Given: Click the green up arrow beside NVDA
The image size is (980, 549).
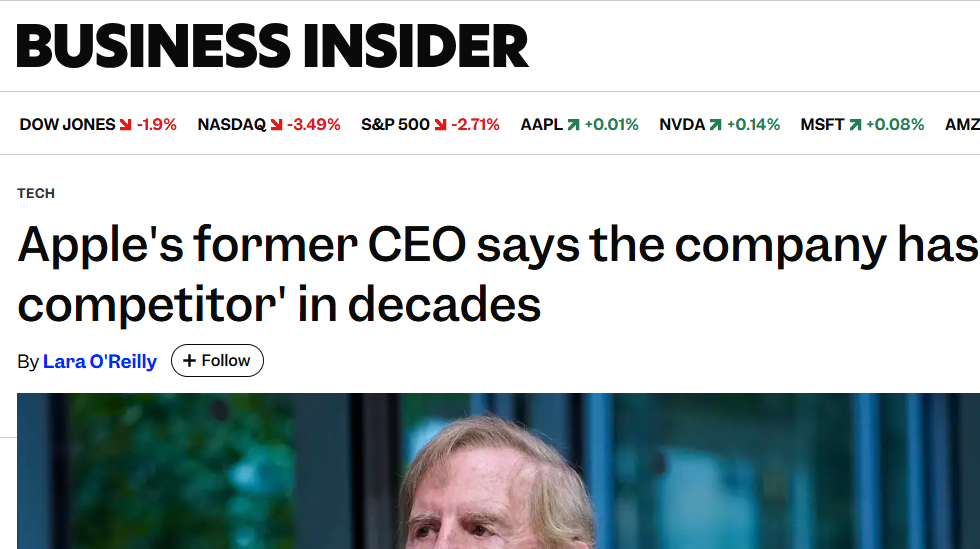Looking at the screenshot, I should pyautogui.click(x=715, y=125).
